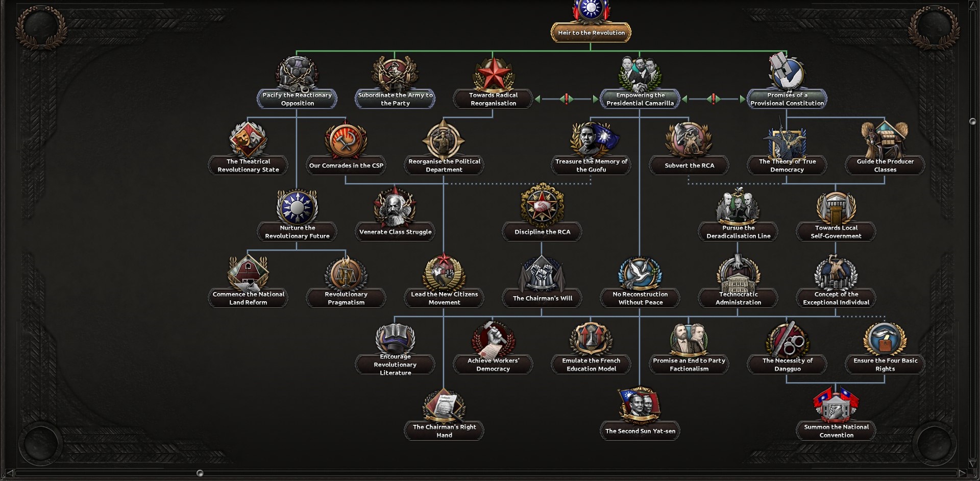The width and height of the screenshot is (980, 481).
Task: Click The Theatrical Revolutionary State masks icon
Action: click(x=248, y=140)
